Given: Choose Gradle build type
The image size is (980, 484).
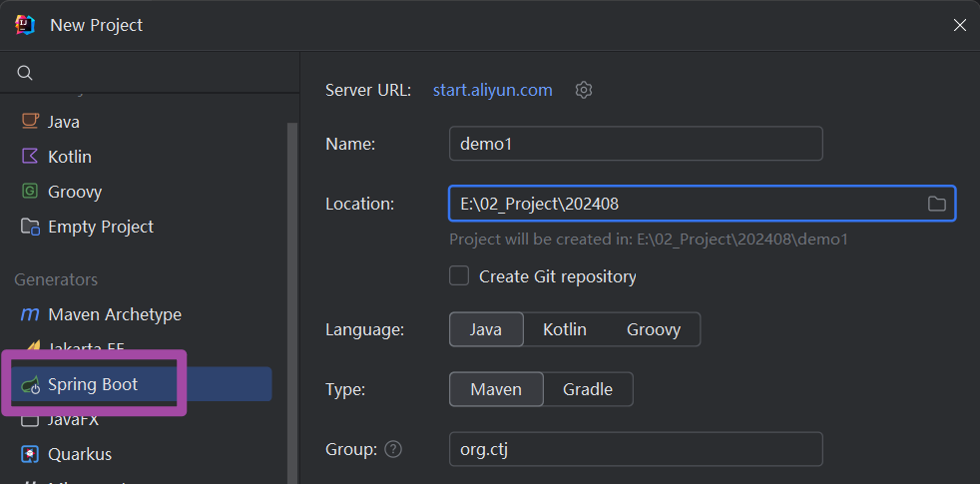Looking at the screenshot, I should (x=588, y=389).
